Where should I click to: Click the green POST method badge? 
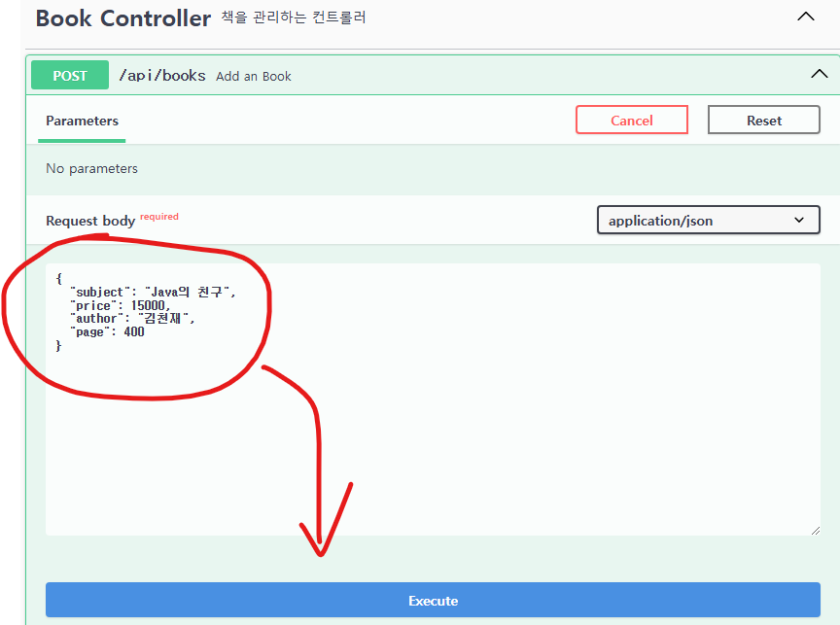coord(70,76)
